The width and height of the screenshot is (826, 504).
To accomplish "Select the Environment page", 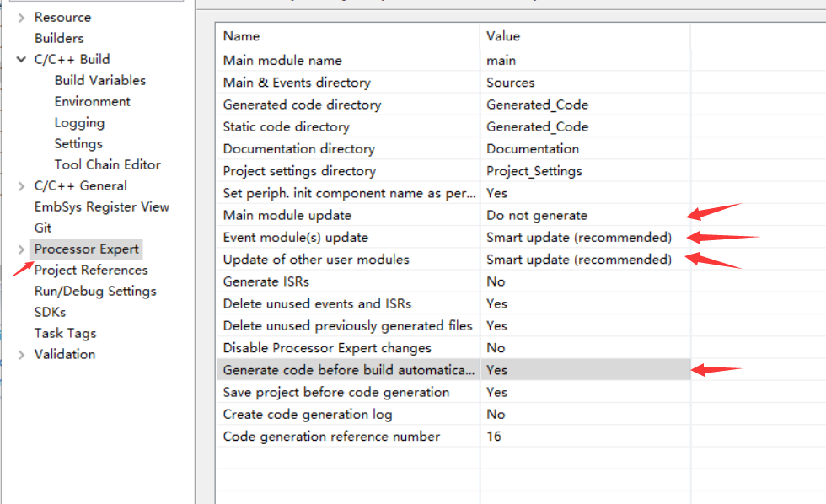I will [92, 101].
